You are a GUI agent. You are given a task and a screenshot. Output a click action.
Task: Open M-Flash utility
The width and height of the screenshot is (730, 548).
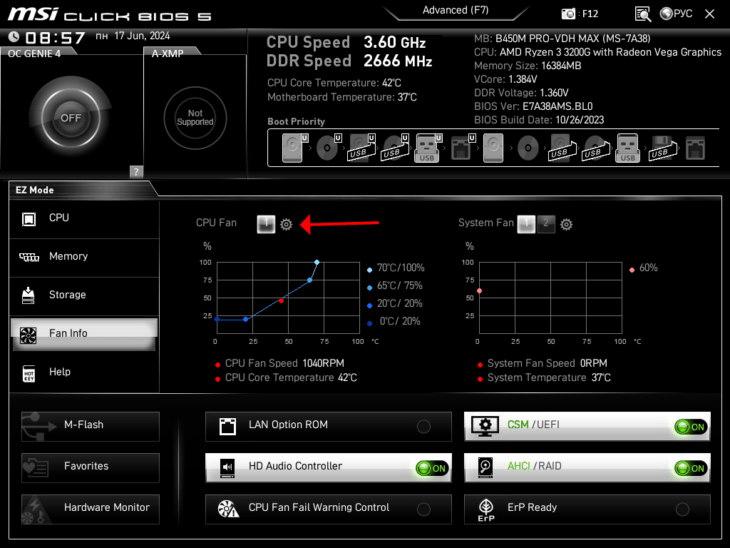pyautogui.click(x=90, y=426)
